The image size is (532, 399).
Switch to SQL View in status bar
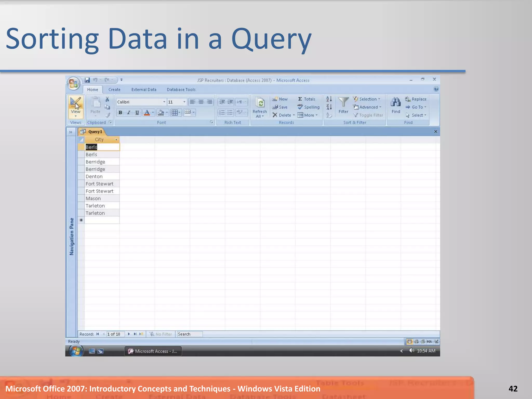tap(429, 342)
